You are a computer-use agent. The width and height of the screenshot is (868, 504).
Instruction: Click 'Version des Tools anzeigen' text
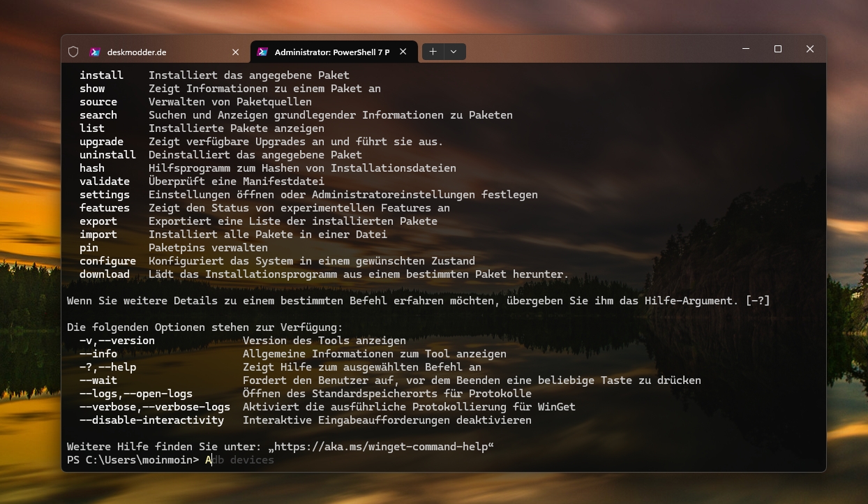[324, 341]
